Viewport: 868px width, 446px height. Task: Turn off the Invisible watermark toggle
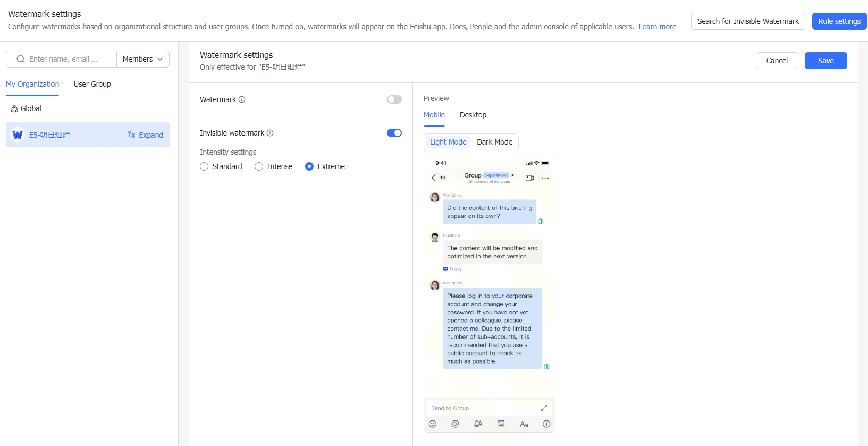[x=394, y=133]
